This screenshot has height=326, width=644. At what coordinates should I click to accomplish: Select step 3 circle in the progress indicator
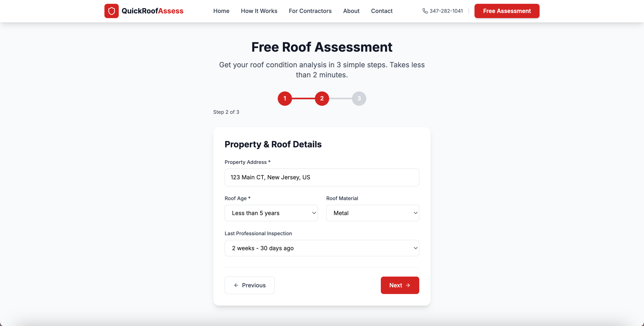tap(359, 99)
